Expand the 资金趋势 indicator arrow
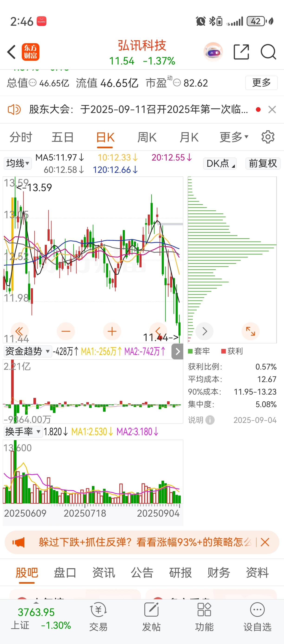Image resolution: width=284 pixels, height=644 pixels. (x=177, y=351)
